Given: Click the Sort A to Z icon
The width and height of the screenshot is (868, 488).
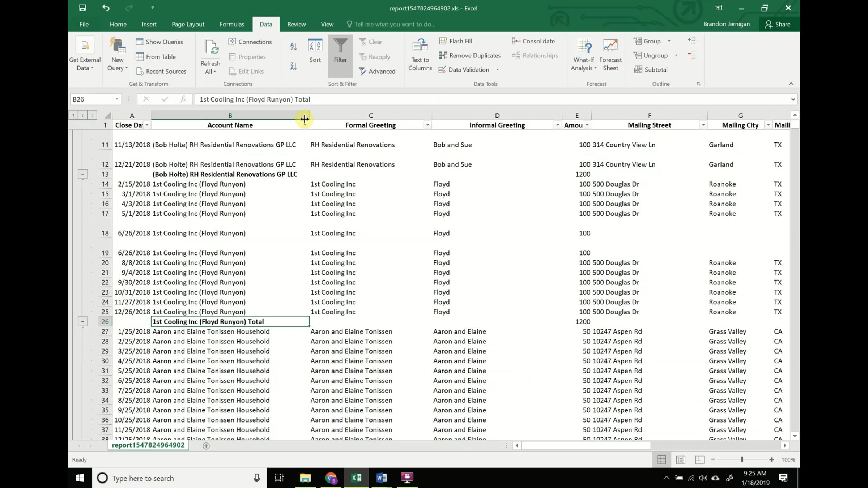Looking at the screenshot, I should pos(293,46).
